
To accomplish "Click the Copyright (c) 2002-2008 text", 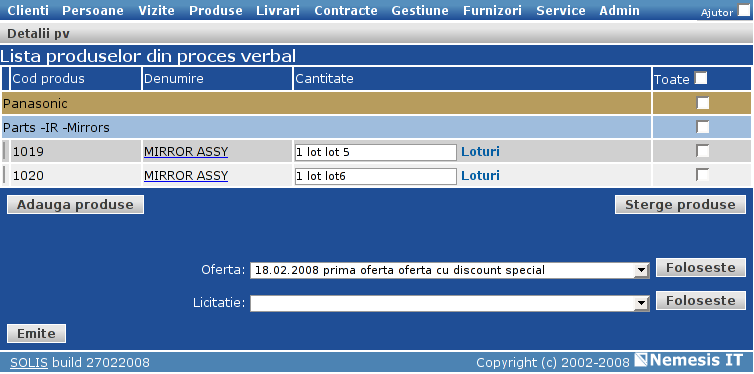I will [553, 362].
